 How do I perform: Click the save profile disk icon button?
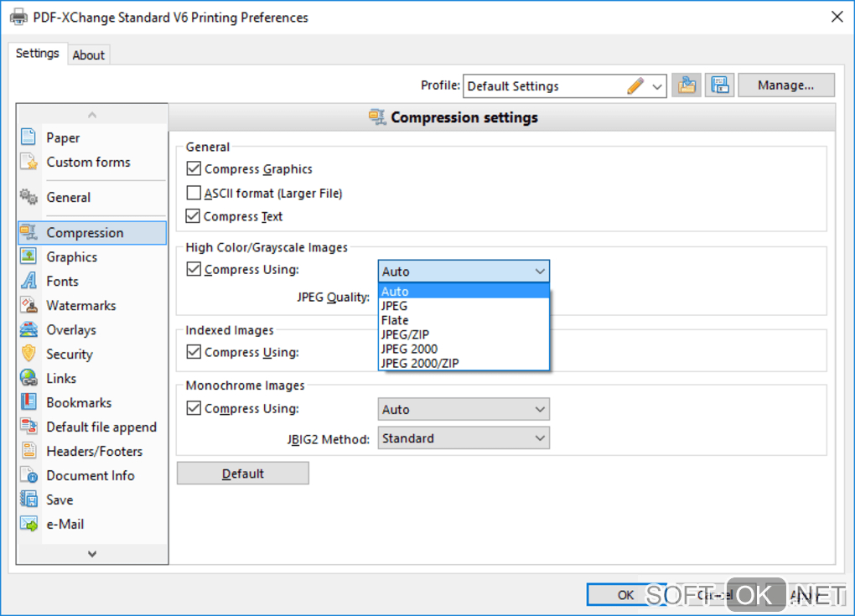pyautogui.click(x=720, y=85)
